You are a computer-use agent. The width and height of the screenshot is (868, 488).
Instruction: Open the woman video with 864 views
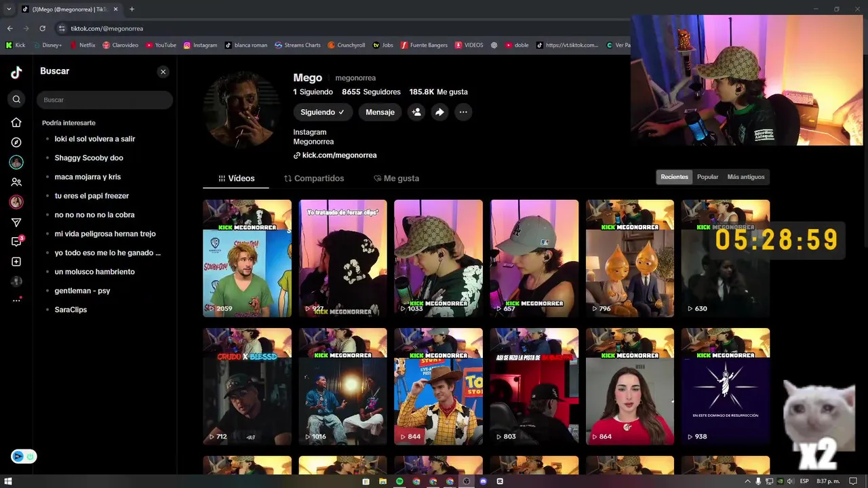(x=630, y=386)
